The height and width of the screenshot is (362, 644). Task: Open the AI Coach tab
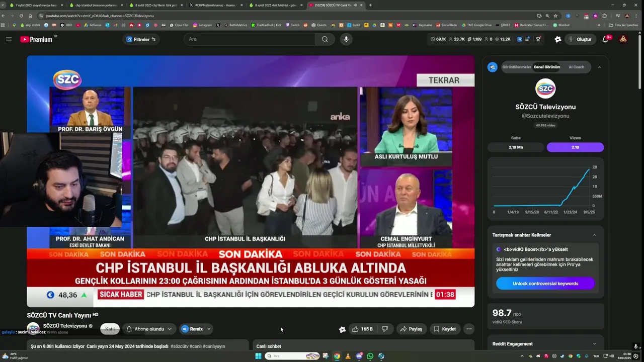[x=577, y=67]
